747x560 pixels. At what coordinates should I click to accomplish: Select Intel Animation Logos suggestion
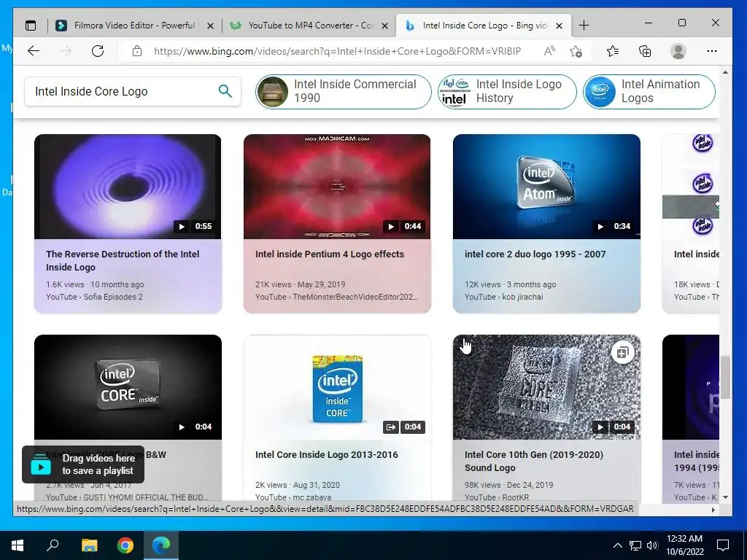pos(649,91)
